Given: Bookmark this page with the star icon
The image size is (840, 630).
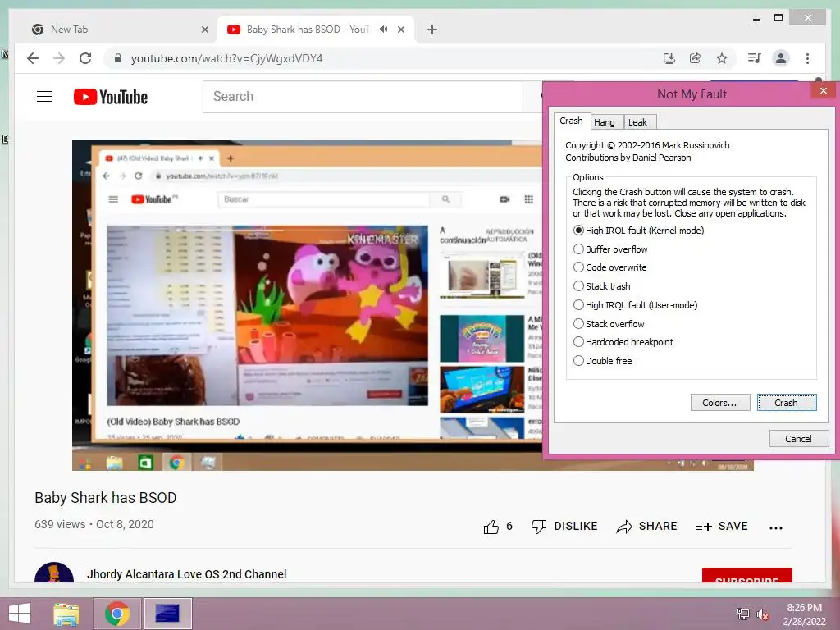Looking at the screenshot, I should point(722,58).
